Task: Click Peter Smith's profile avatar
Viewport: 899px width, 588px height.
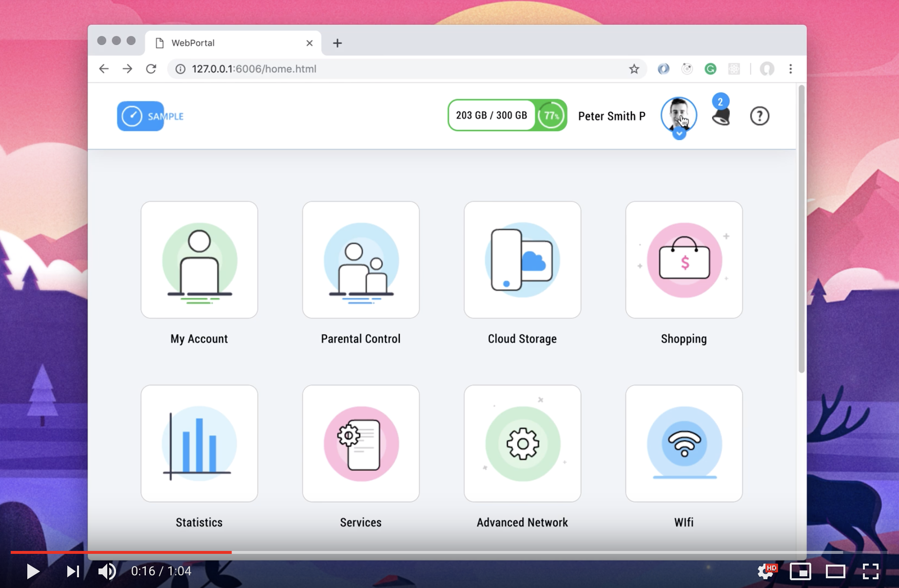Action: [679, 115]
